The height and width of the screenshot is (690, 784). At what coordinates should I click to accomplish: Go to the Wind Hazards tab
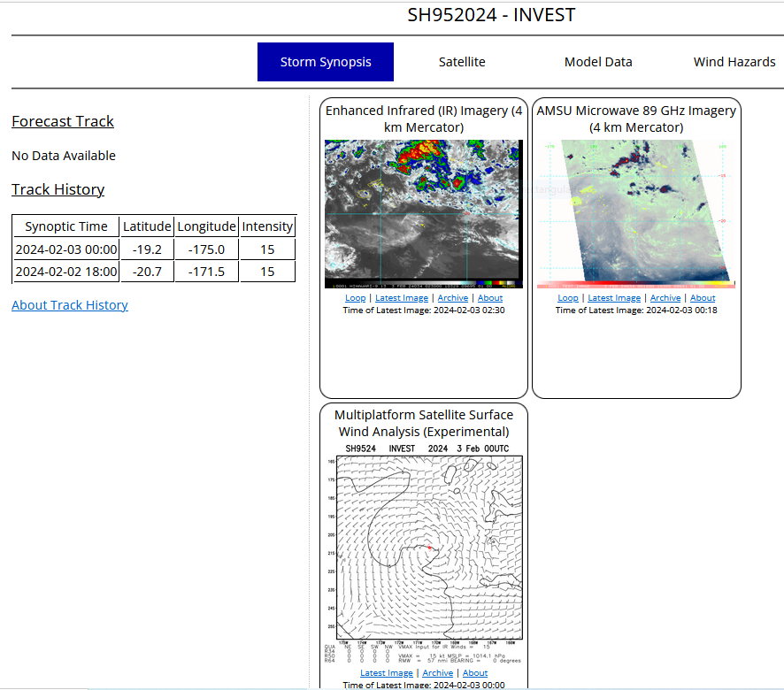(x=734, y=62)
